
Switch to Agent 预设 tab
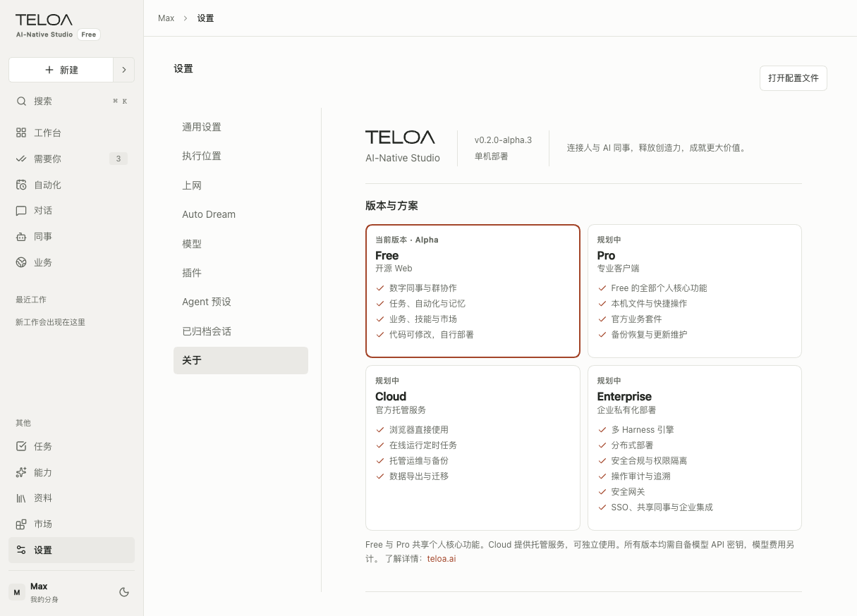pos(241,302)
